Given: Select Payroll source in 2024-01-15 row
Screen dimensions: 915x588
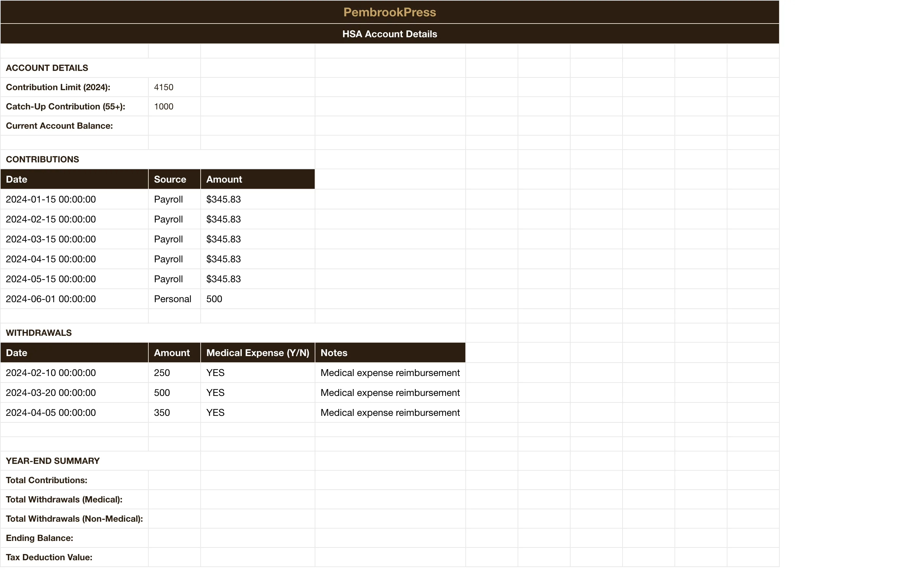Looking at the screenshot, I should (x=175, y=199).
